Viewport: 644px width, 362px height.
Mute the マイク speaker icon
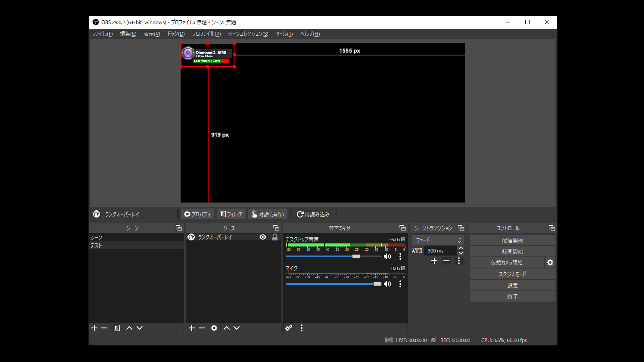coord(387,284)
